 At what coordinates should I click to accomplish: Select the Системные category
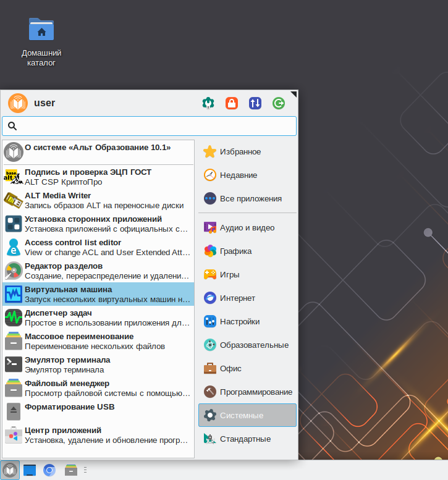[x=247, y=415]
